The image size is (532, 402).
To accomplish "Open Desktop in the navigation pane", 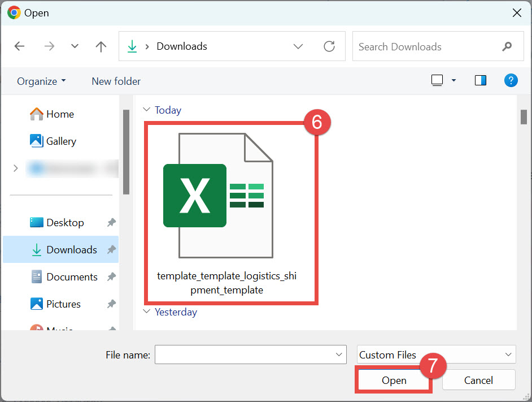I will pos(65,223).
